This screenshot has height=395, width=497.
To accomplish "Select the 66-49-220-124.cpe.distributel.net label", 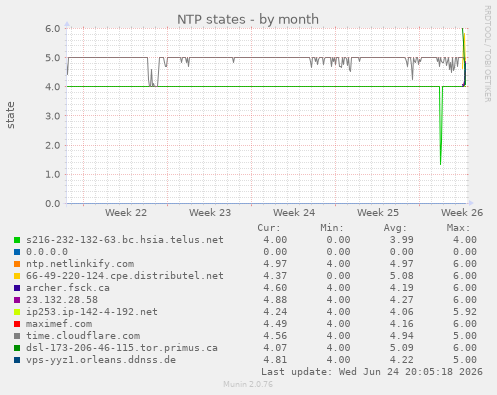I will pyautogui.click(x=125, y=276).
